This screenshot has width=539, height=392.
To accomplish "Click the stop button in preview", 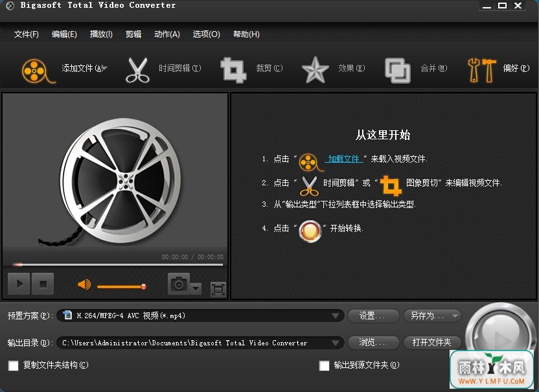I will [43, 284].
